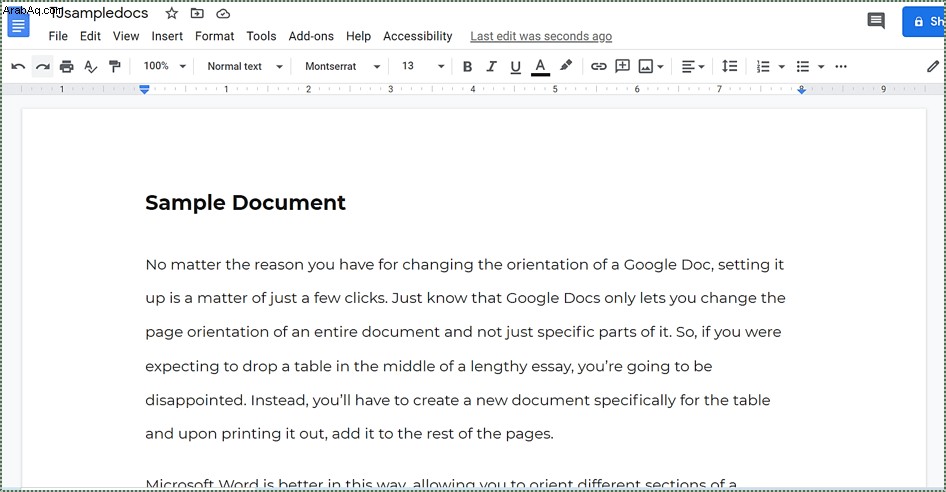This screenshot has height=492, width=946.
Task: Click the line starting 'No matter the reason'
Action: coord(465,264)
